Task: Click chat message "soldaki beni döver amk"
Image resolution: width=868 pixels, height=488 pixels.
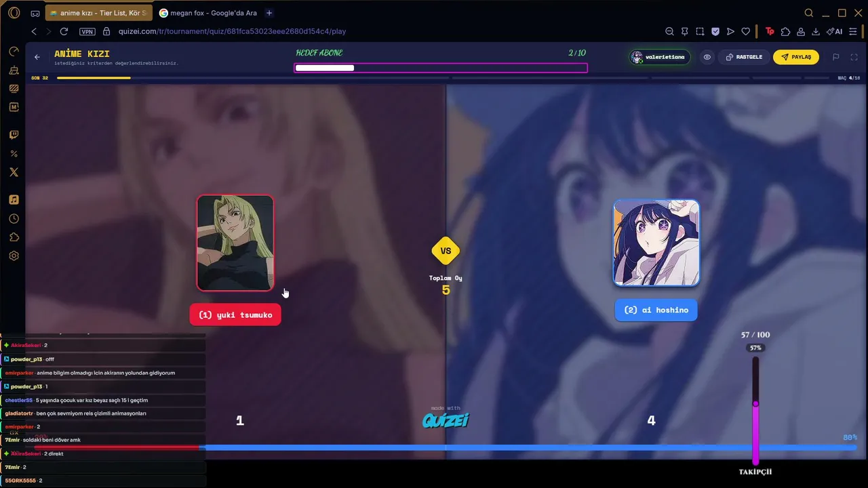Action: (52, 440)
